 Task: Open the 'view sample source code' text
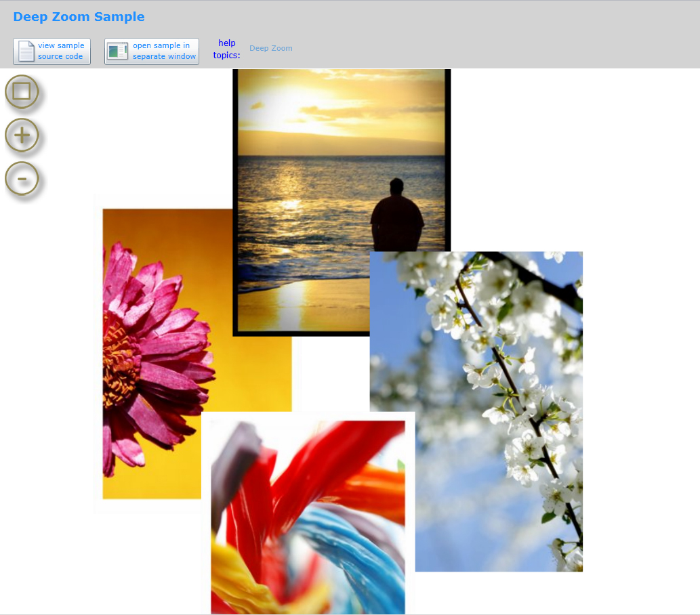click(61, 51)
